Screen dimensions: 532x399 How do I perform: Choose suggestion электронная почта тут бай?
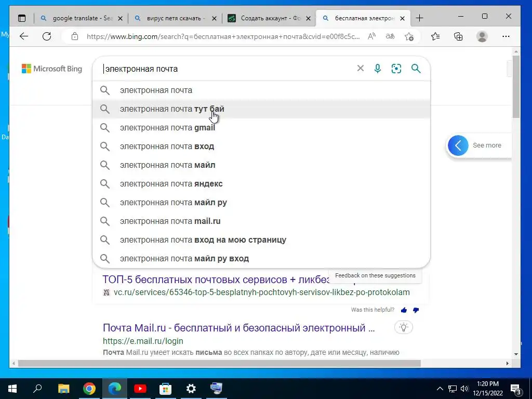261,109
